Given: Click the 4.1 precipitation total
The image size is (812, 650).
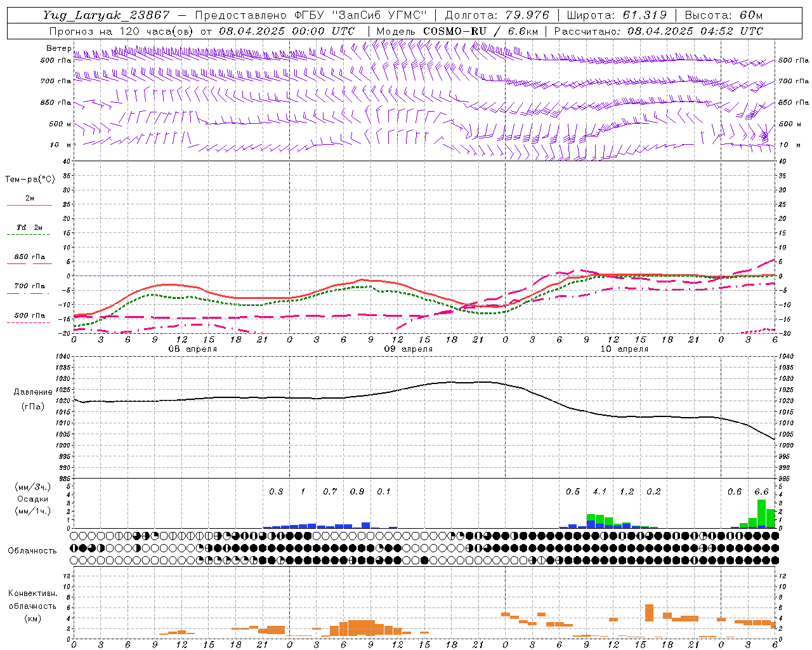Looking at the screenshot, I should click(x=599, y=492).
